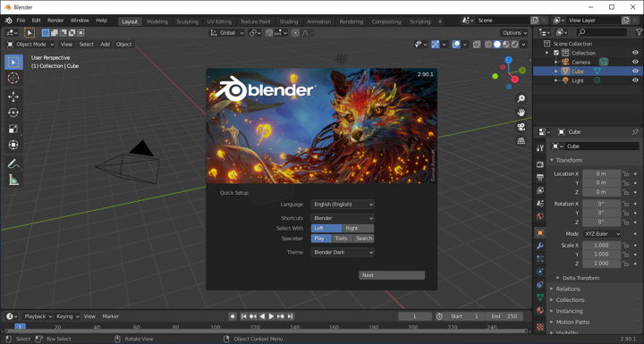This screenshot has height=344, width=644.
Task: Select the Rotate tool
Action: pyautogui.click(x=13, y=113)
